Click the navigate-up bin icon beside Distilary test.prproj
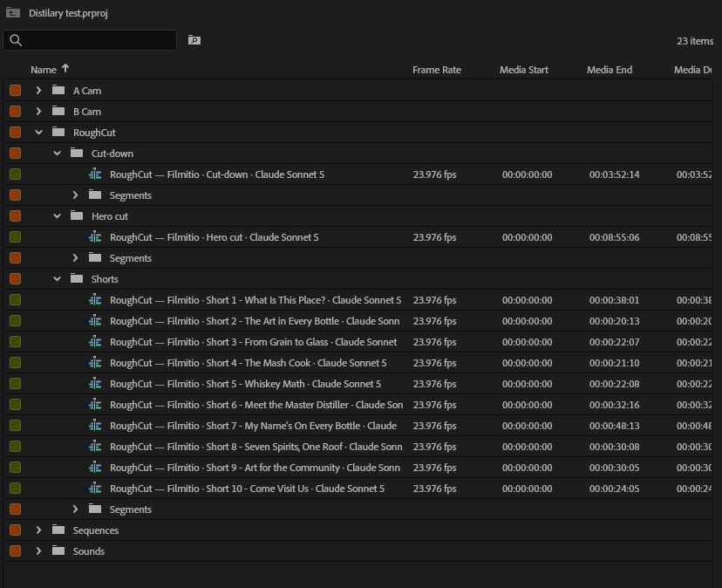722x588 pixels. point(13,12)
